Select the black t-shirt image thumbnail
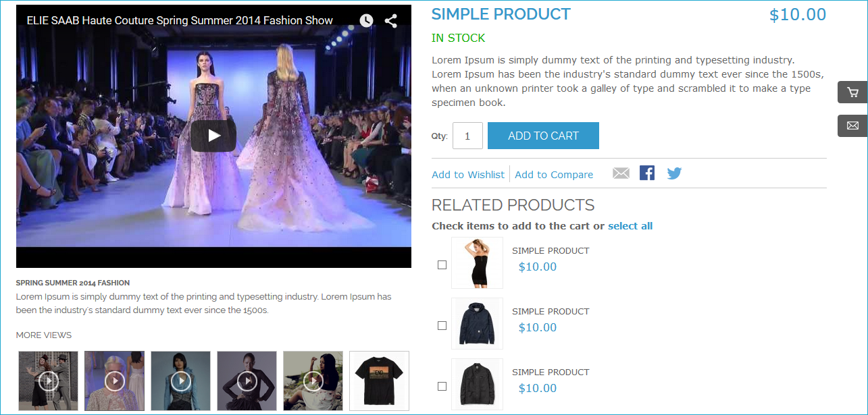This screenshot has width=868, height=415. [x=380, y=381]
